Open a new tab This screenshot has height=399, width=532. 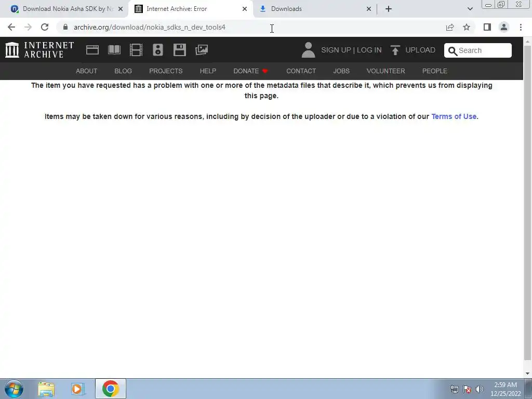tap(389, 9)
